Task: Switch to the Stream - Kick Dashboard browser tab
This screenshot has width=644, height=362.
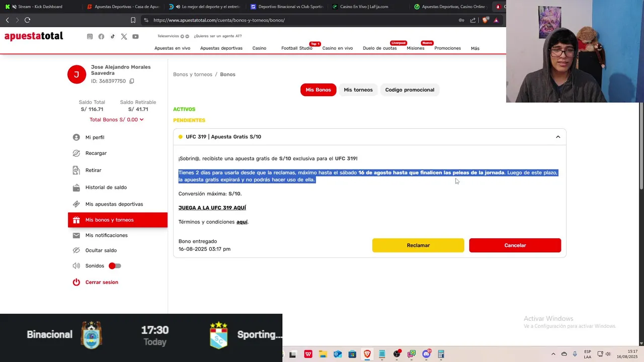Action: (x=40, y=7)
